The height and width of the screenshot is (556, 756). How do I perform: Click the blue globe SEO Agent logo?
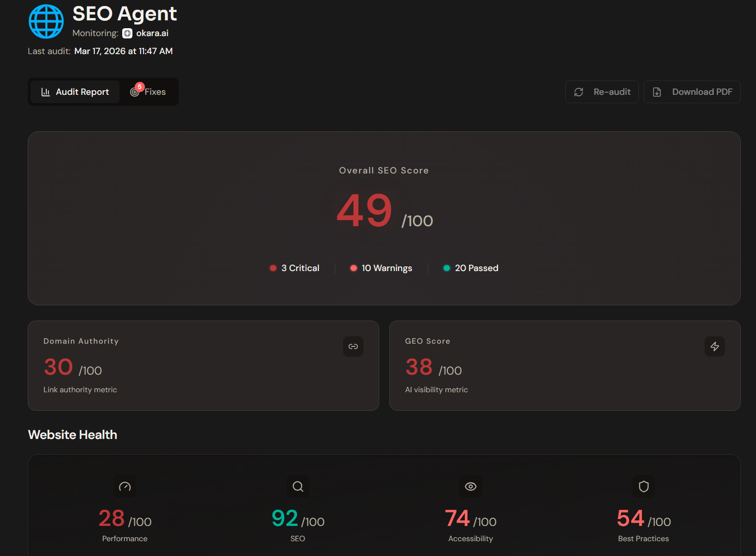point(46,22)
